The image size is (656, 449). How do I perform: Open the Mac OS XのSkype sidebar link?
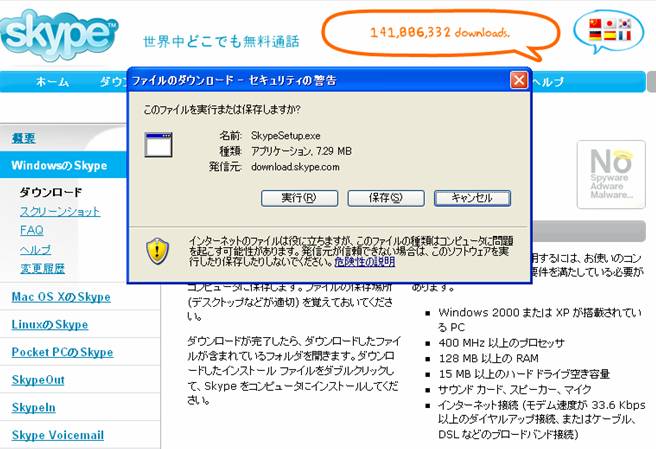click(61, 297)
